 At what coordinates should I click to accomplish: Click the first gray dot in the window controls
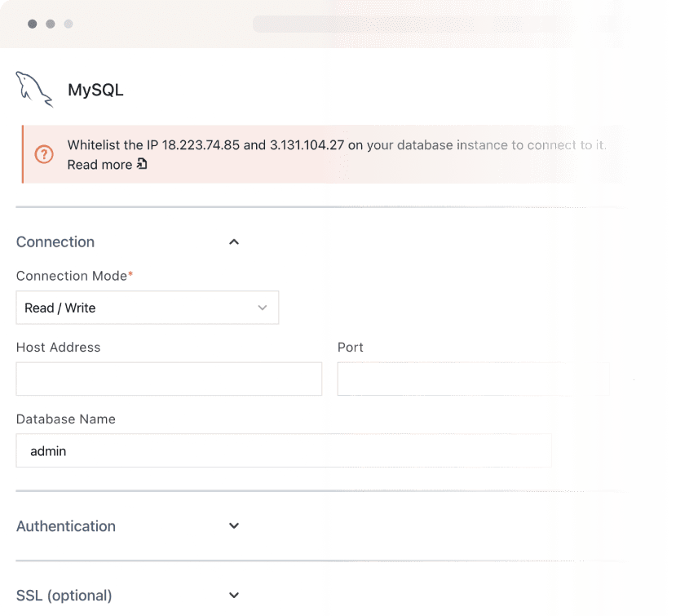pyautogui.click(x=31, y=24)
